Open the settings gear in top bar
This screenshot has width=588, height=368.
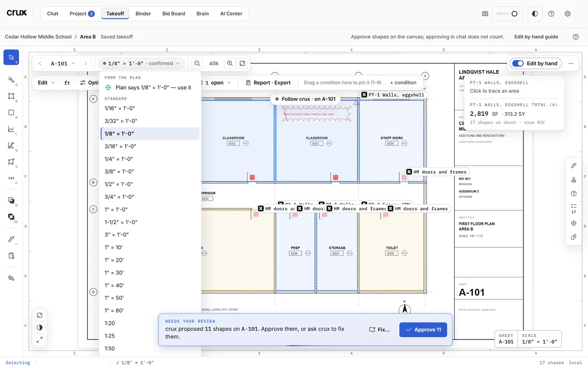(x=567, y=14)
